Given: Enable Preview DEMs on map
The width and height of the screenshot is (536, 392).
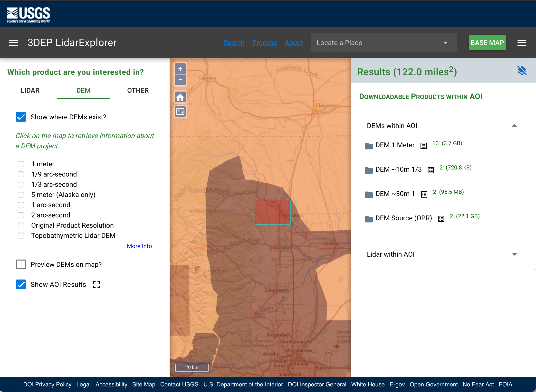Looking at the screenshot, I should pyautogui.click(x=21, y=264).
